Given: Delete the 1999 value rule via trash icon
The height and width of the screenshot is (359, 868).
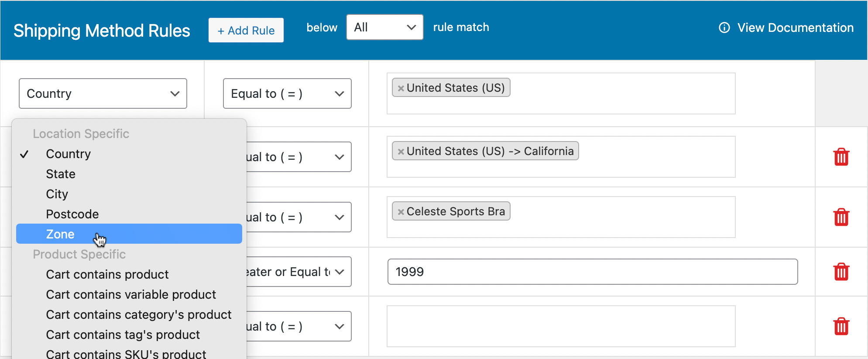Looking at the screenshot, I should (x=841, y=272).
